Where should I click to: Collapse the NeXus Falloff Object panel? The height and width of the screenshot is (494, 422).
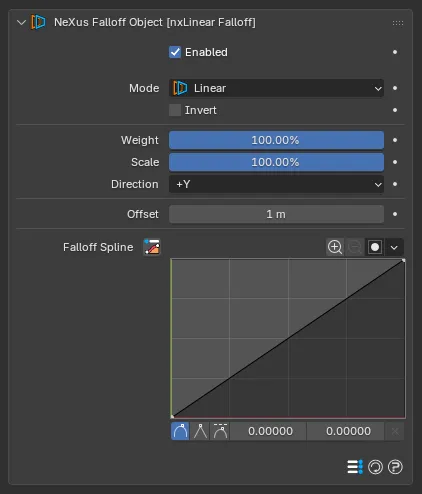click(21, 23)
